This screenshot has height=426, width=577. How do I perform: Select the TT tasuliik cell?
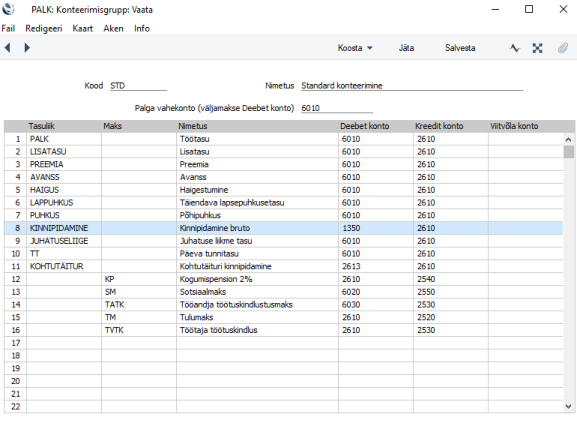point(64,253)
